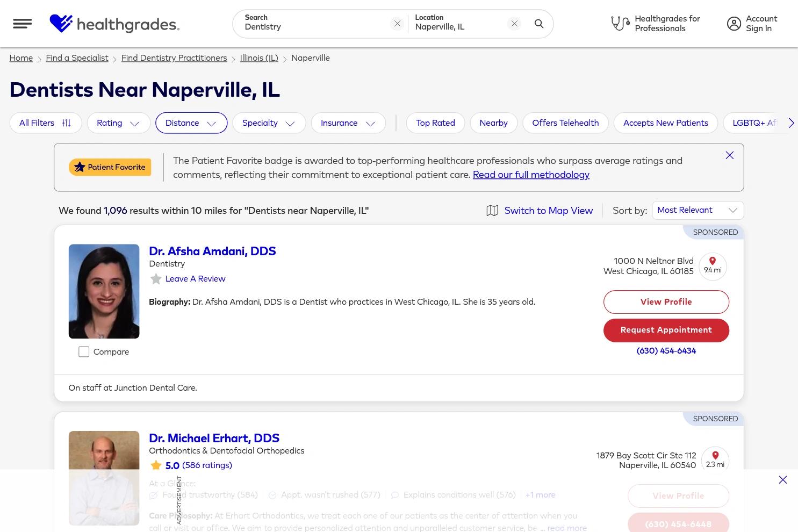798x532 pixels.
Task: Open Dr. Michael Erhart, DDS name link
Action: click(214, 438)
